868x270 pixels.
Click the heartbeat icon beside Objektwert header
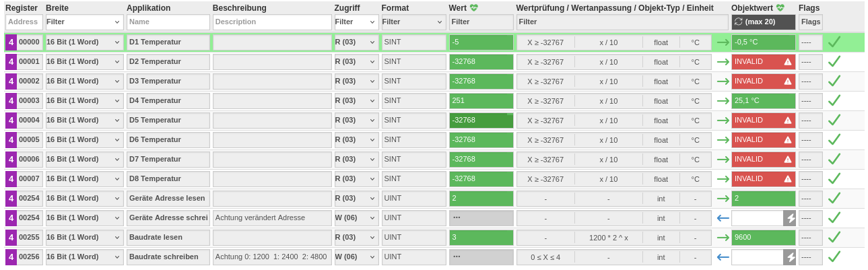(x=780, y=8)
